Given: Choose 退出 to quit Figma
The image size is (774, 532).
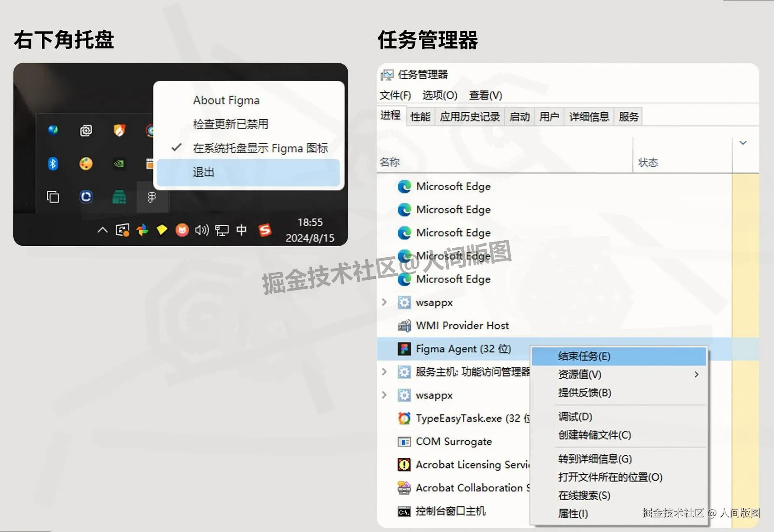Looking at the screenshot, I should click(249, 172).
